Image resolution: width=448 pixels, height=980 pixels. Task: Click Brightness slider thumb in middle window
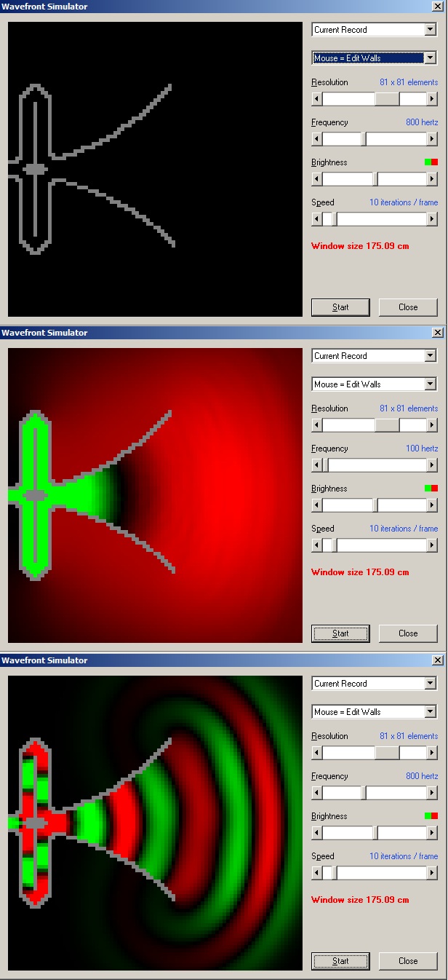(x=375, y=505)
